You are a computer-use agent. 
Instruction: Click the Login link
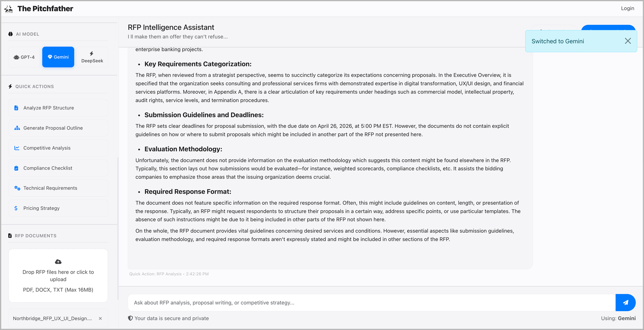coord(627,8)
